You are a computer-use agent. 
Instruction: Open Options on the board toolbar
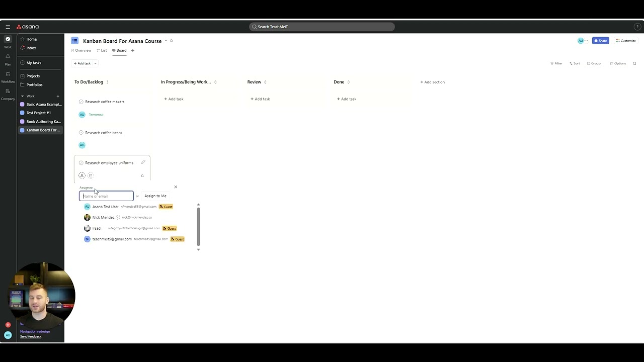(618, 63)
